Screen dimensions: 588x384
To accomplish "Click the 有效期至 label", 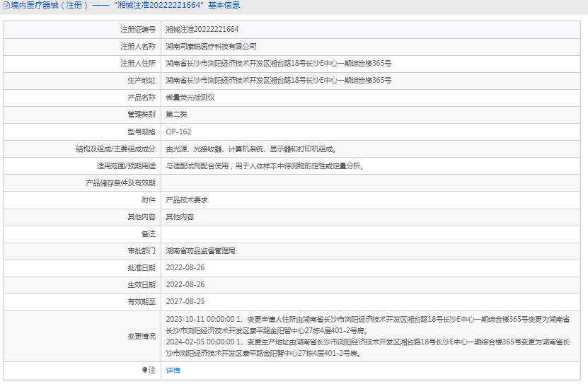I will [142, 301].
